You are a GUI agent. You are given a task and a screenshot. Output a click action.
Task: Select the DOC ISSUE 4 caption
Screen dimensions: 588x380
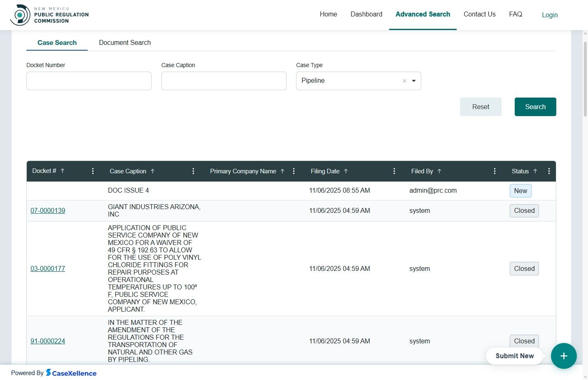coord(128,191)
